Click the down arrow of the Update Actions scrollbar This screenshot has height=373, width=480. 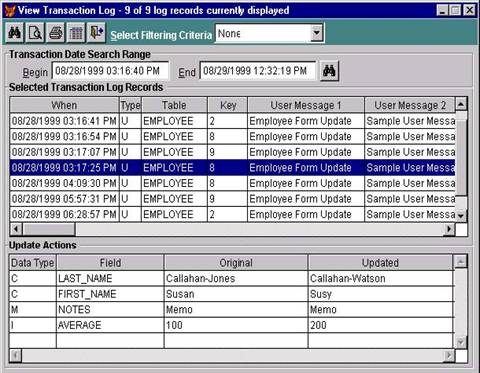point(460,342)
